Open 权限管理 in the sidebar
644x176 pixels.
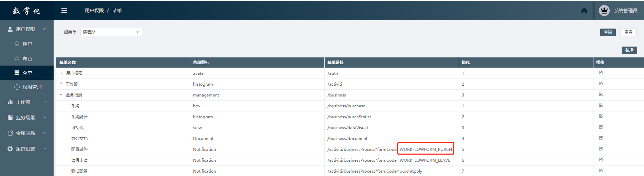pyautogui.click(x=32, y=87)
